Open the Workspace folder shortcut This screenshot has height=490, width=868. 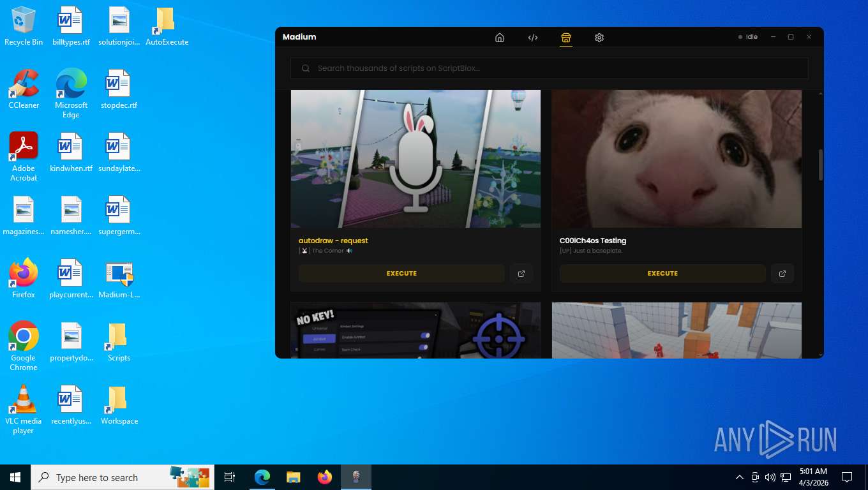pos(119,405)
